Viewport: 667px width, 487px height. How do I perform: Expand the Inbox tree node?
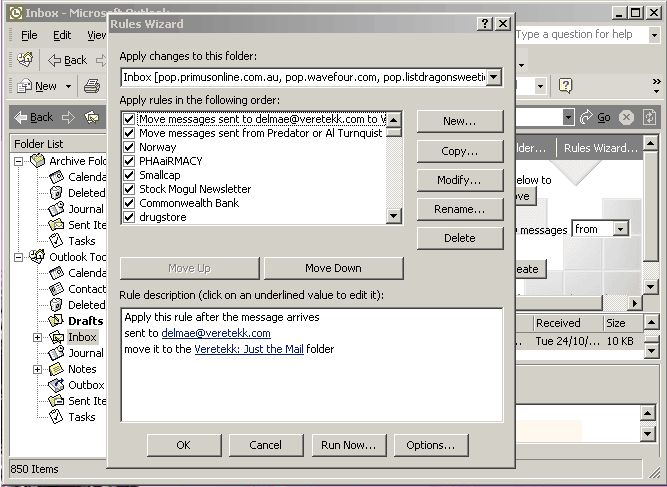(x=37, y=337)
